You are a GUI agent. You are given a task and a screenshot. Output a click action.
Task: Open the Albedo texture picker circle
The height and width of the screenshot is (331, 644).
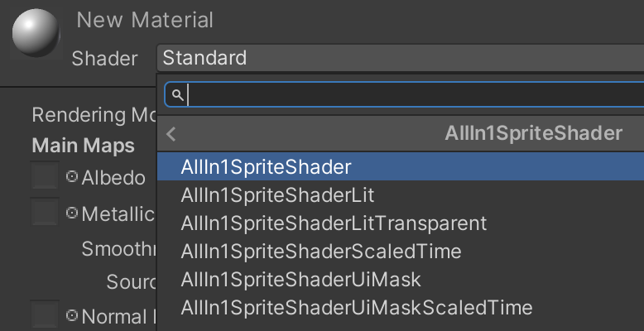click(72, 176)
